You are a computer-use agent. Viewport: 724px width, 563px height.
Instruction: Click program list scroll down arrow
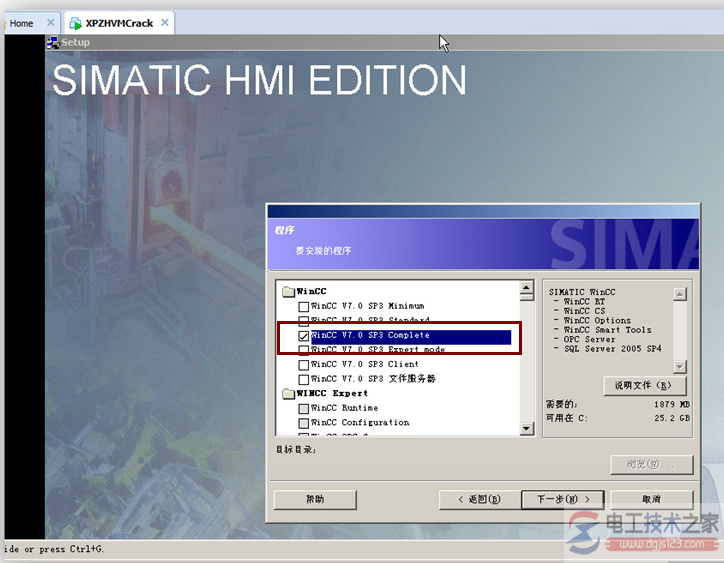(526, 429)
